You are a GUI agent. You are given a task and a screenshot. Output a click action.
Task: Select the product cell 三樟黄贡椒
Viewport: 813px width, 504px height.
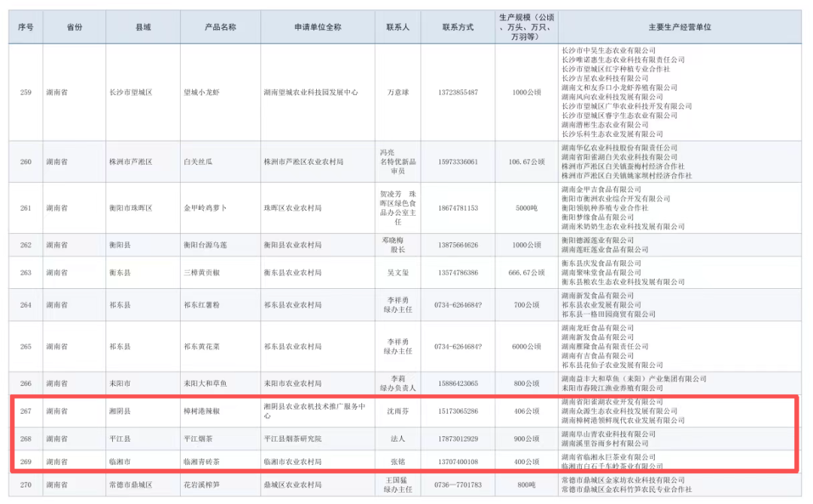(202, 272)
